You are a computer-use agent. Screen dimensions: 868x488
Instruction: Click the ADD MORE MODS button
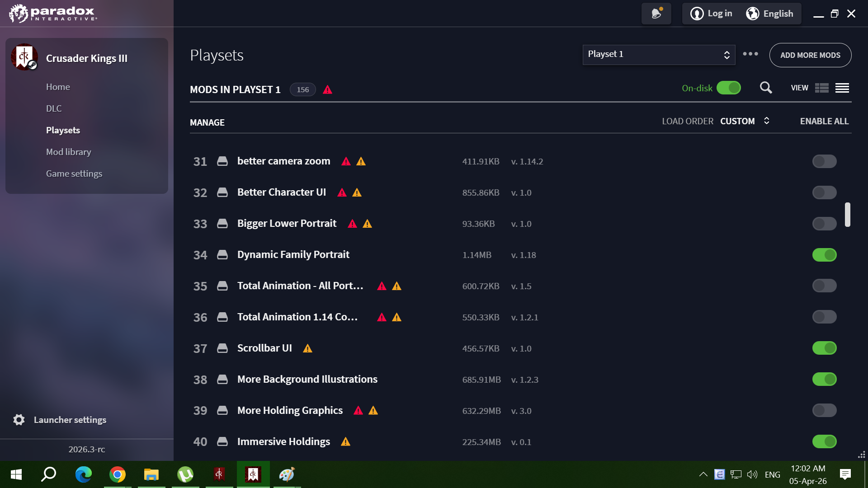[810, 55]
